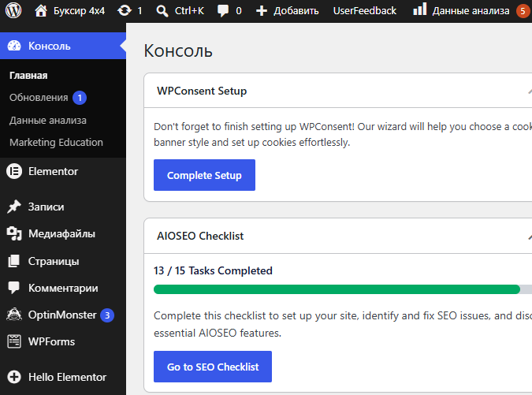Open UserFeedback in admin bar
The width and height of the screenshot is (532, 395).
(x=365, y=11)
